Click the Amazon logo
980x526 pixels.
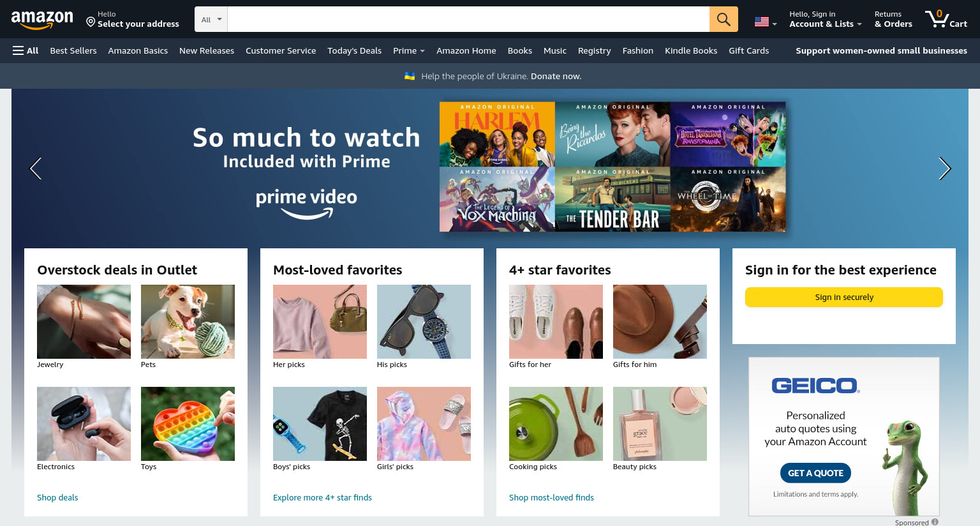point(42,20)
